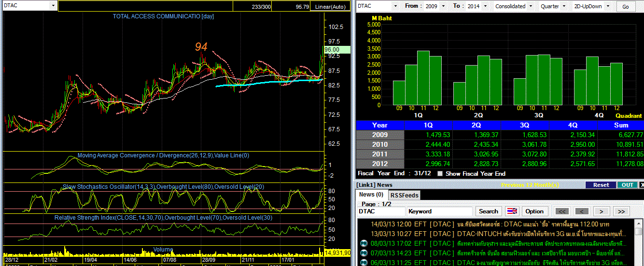This screenshot has height=266, width=644.
Task: Click the Relative Strength Index title label
Action: [x=163, y=218]
